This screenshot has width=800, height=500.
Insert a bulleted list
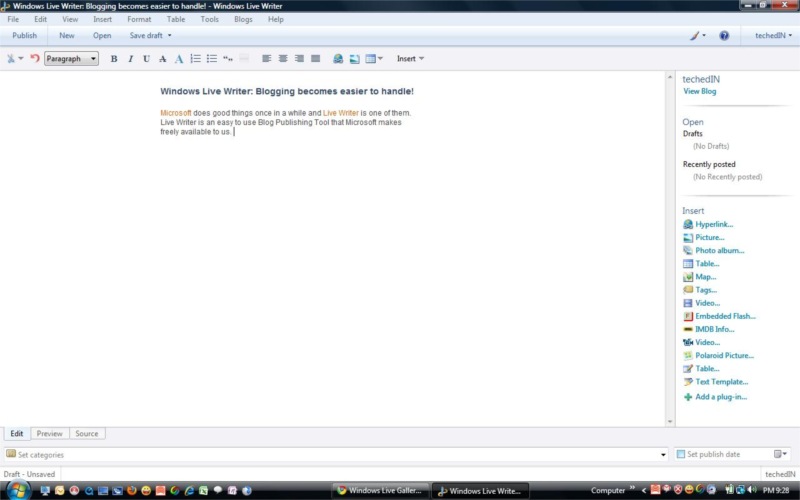(212, 59)
